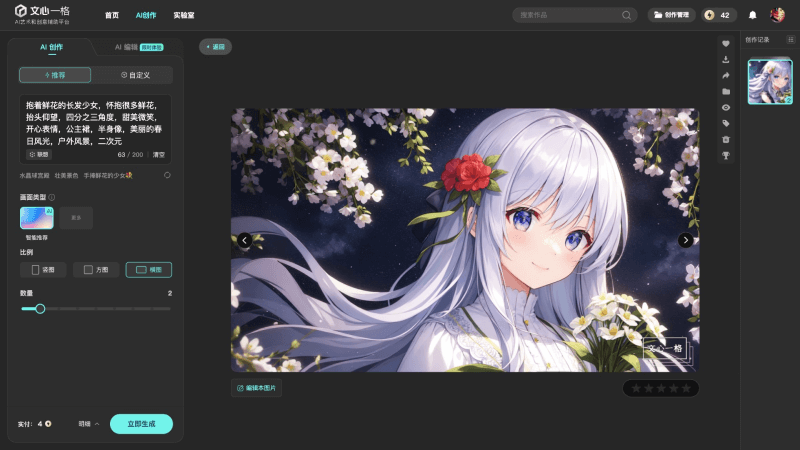Click the tag icon in the side toolbar
The width and height of the screenshot is (800, 450).
pos(726,123)
